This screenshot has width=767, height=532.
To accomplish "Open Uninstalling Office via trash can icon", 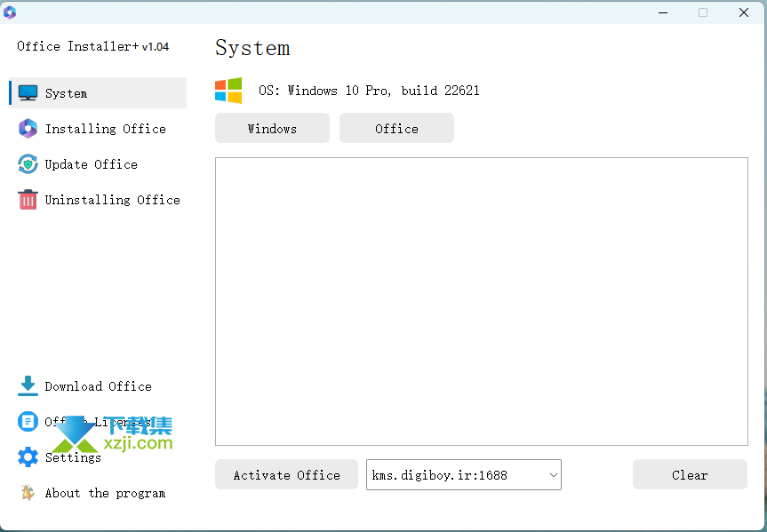I will click(x=28, y=200).
